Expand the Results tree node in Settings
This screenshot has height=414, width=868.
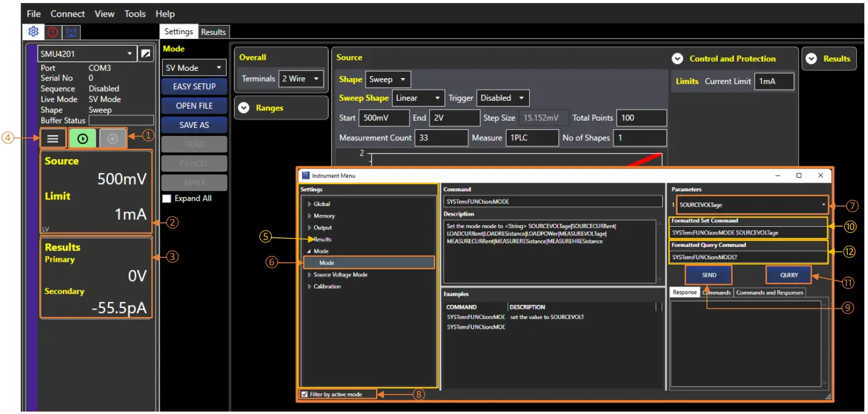(x=309, y=240)
